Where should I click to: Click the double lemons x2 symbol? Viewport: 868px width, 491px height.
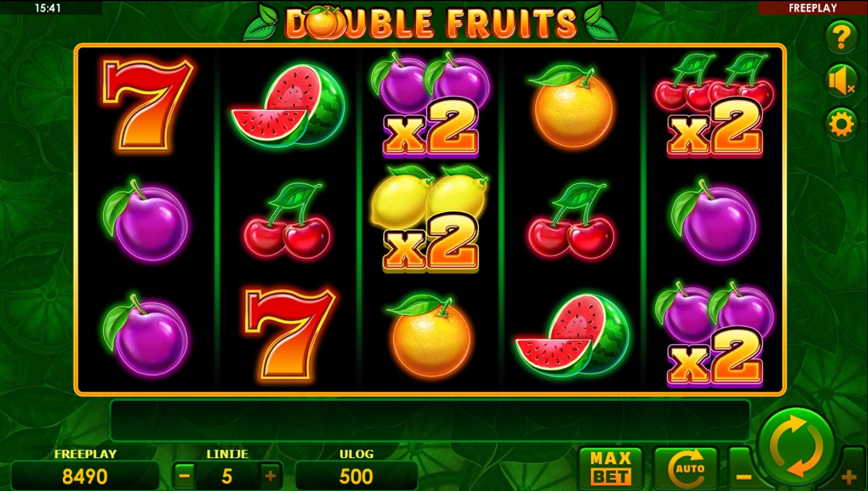(x=430, y=219)
